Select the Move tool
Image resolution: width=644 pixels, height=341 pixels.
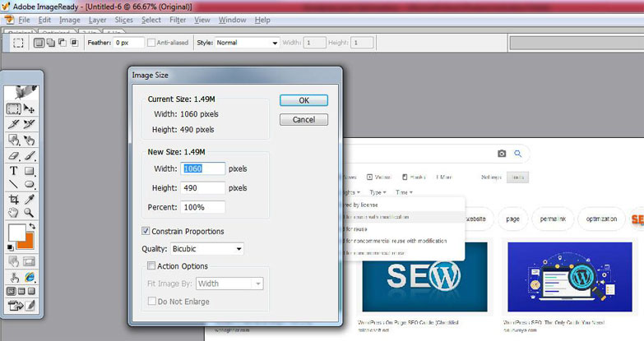click(30, 108)
